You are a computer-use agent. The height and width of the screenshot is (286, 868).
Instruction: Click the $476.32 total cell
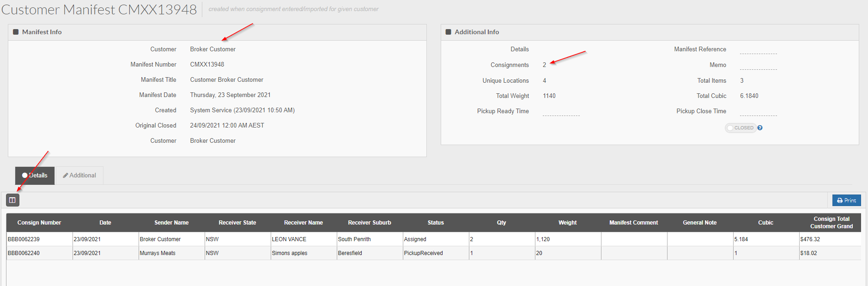click(x=830, y=239)
